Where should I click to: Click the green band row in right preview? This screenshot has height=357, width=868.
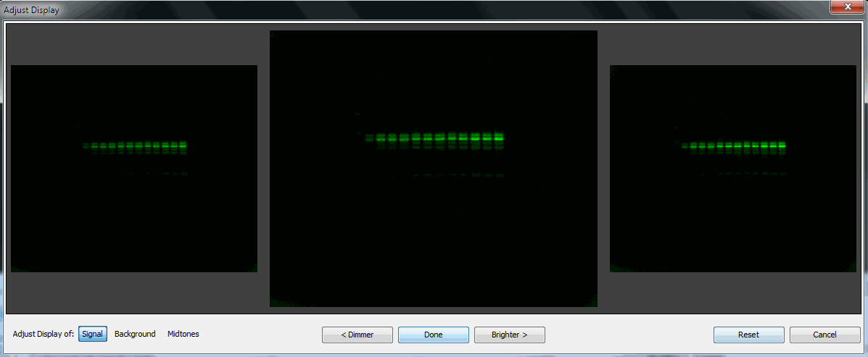click(x=734, y=146)
